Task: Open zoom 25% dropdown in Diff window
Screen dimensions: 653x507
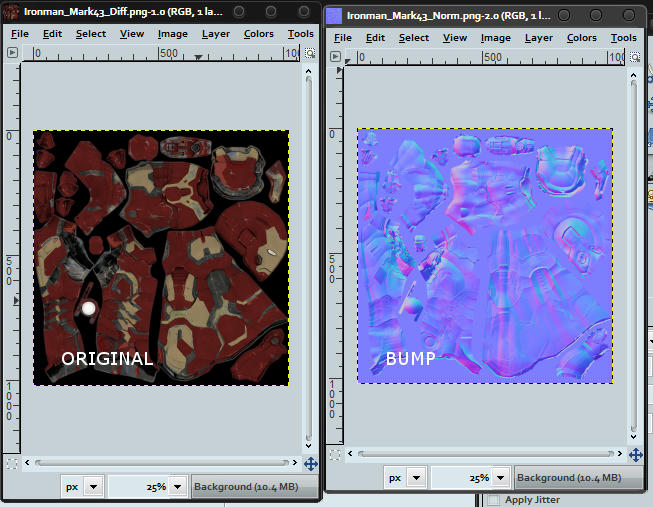Action: 178,487
